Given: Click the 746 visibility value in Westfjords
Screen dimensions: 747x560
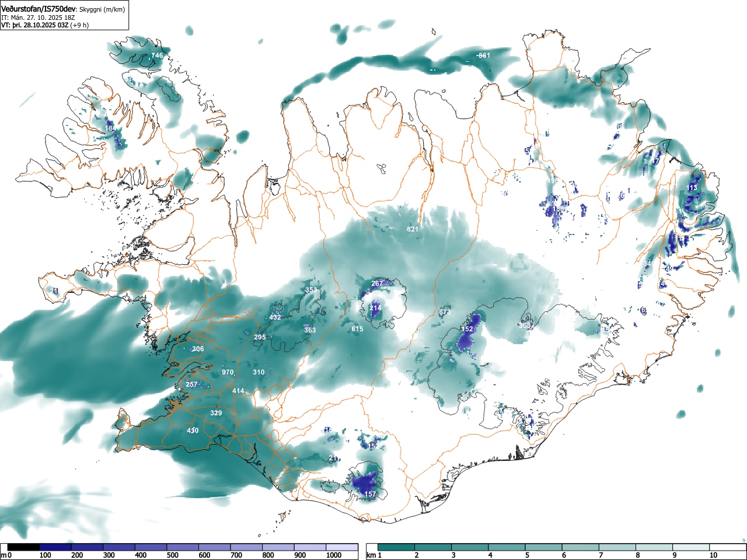Looking at the screenshot, I should pos(158,55).
